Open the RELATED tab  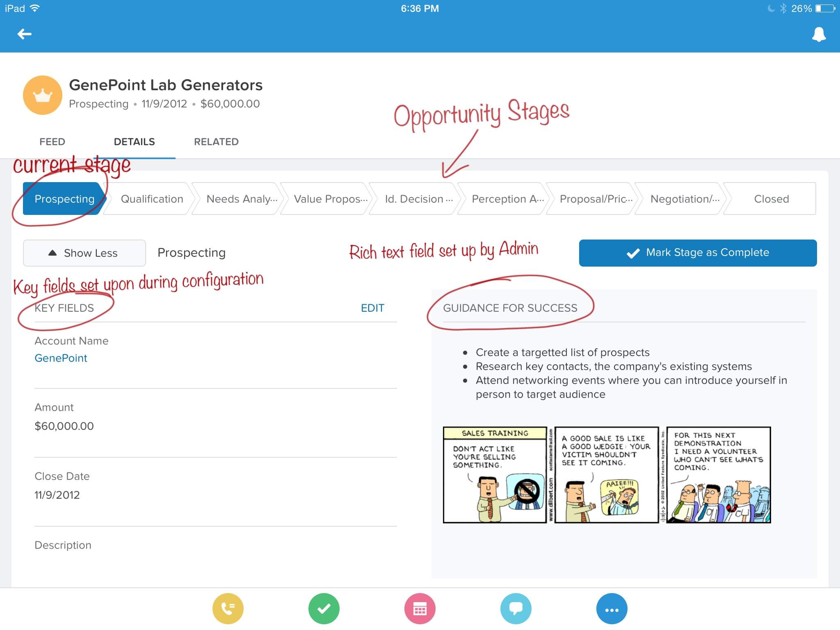(x=216, y=142)
